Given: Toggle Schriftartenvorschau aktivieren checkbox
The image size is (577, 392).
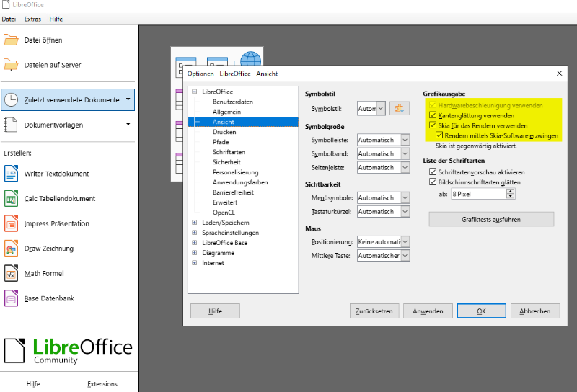Looking at the screenshot, I should (433, 171).
